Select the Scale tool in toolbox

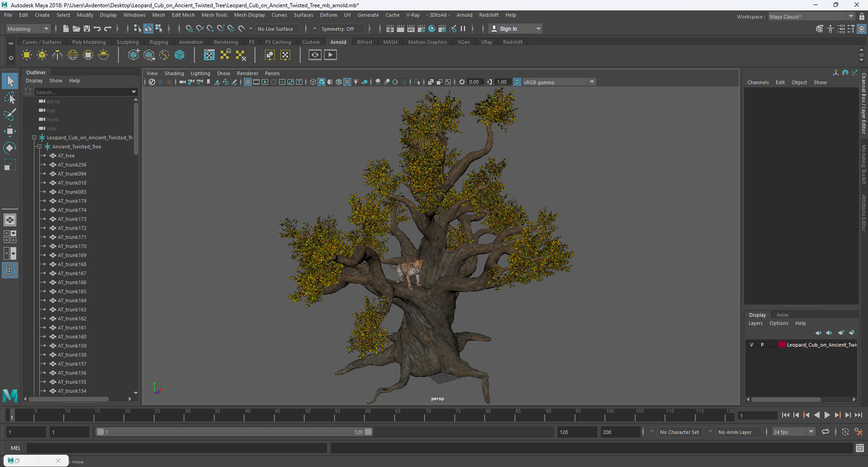tap(10, 165)
